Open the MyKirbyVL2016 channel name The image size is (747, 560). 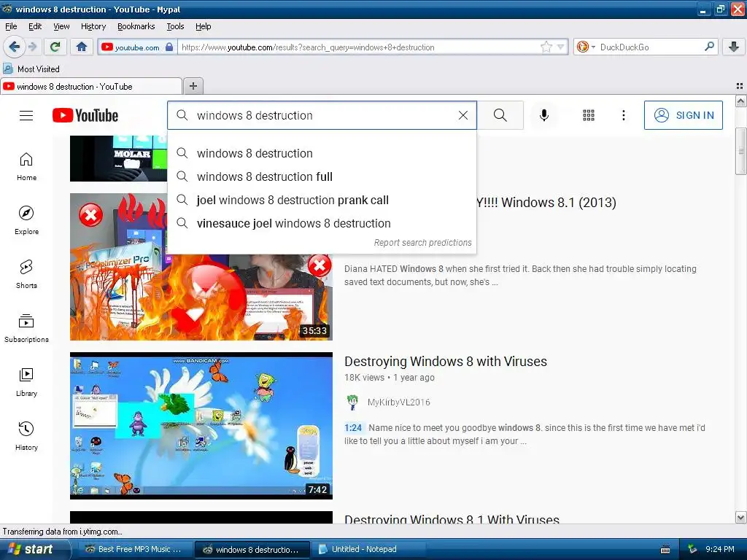point(399,402)
